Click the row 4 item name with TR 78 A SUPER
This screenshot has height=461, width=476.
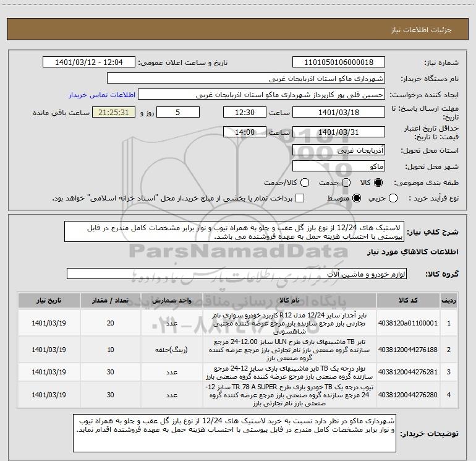pos(289,395)
